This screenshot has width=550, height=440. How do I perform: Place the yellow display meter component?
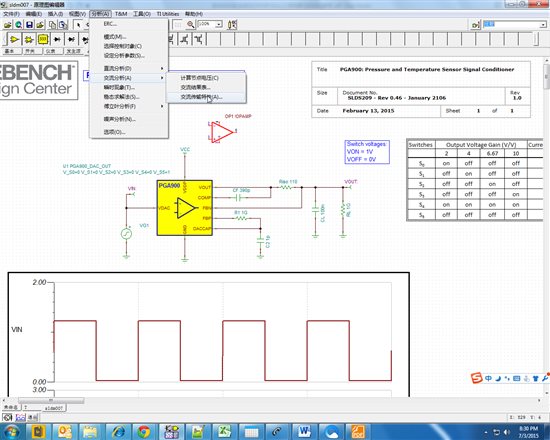click(43, 39)
